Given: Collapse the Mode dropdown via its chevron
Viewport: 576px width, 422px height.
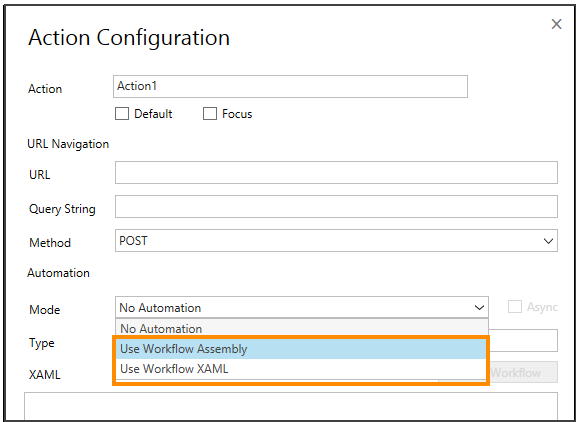Looking at the screenshot, I should click(x=479, y=307).
